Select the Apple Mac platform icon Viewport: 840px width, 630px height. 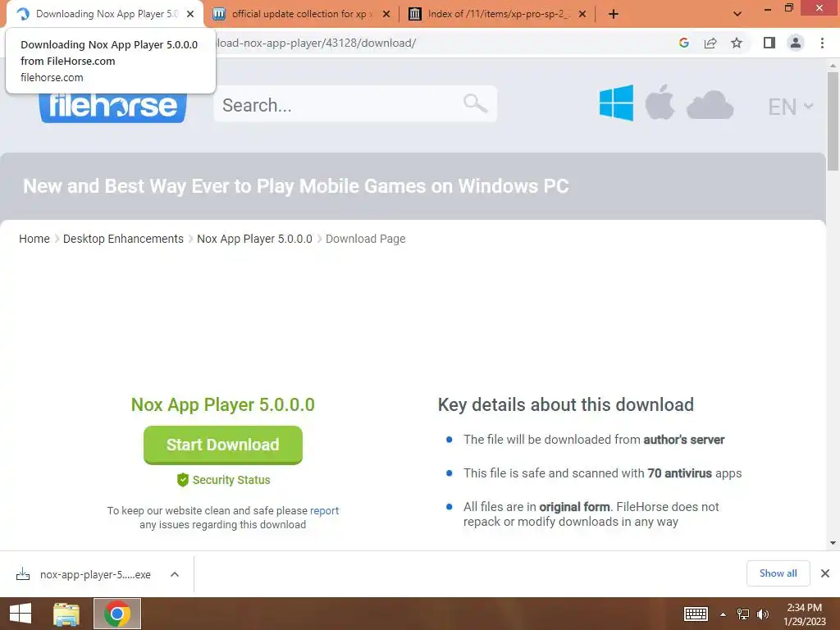click(x=660, y=103)
